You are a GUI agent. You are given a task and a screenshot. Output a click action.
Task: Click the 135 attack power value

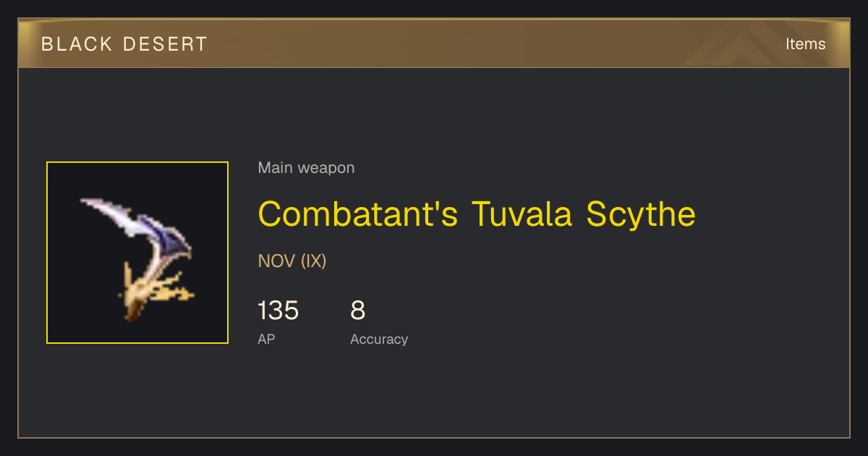pos(278,311)
